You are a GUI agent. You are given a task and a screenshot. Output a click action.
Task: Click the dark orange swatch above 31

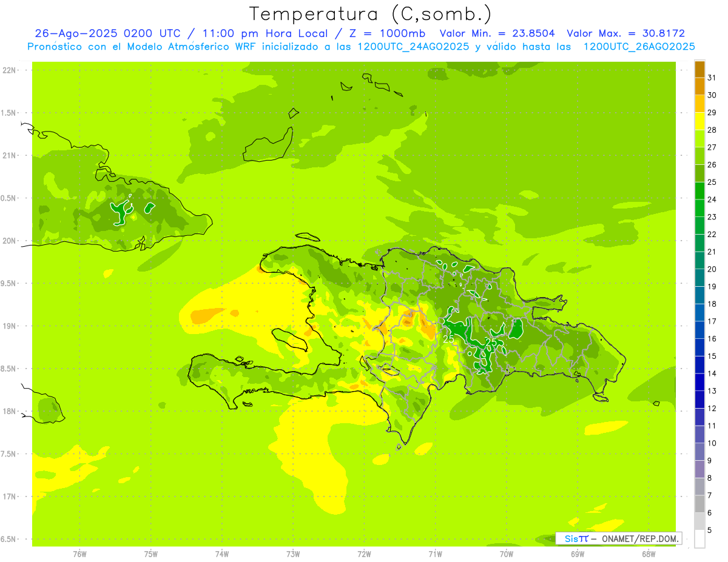(x=699, y=69)
